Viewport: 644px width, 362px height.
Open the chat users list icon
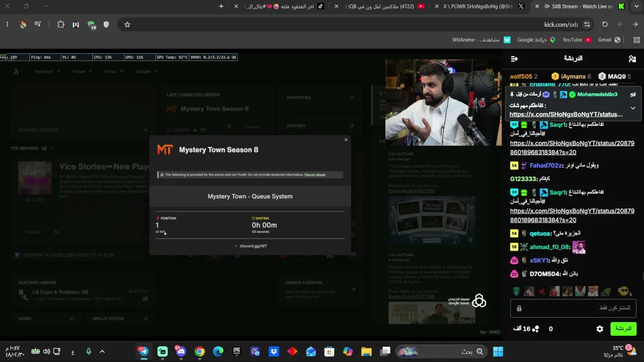tap(632, 59)
